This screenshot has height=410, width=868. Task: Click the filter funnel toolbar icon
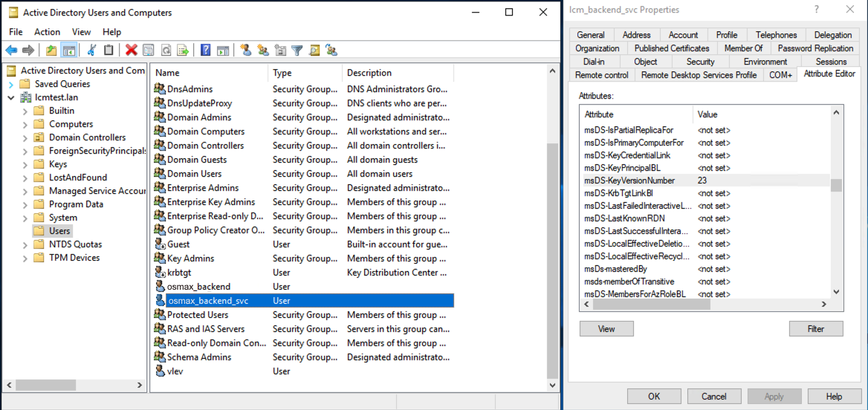tap(297, 51)
